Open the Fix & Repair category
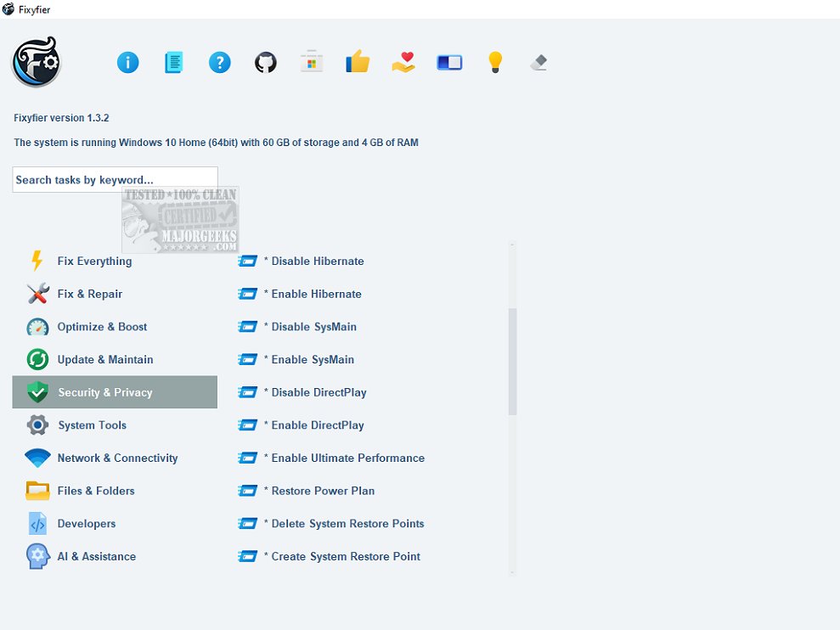 coord(89,294)
